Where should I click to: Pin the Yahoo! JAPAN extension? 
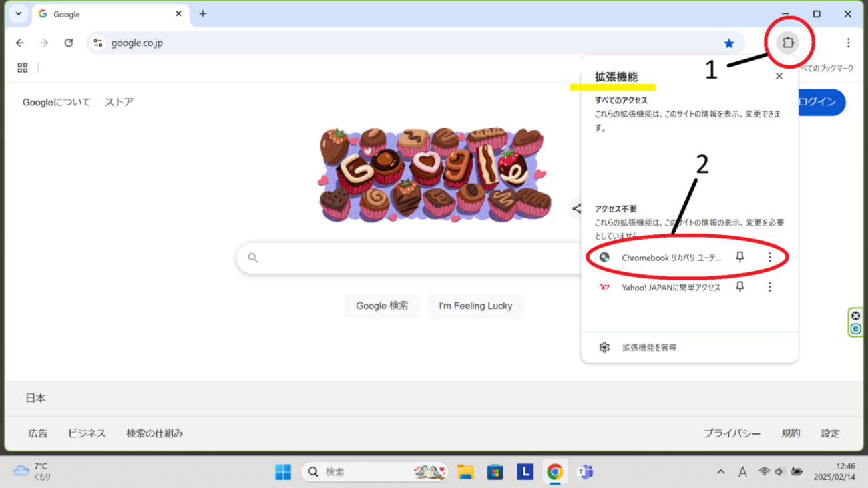point(740,287)
